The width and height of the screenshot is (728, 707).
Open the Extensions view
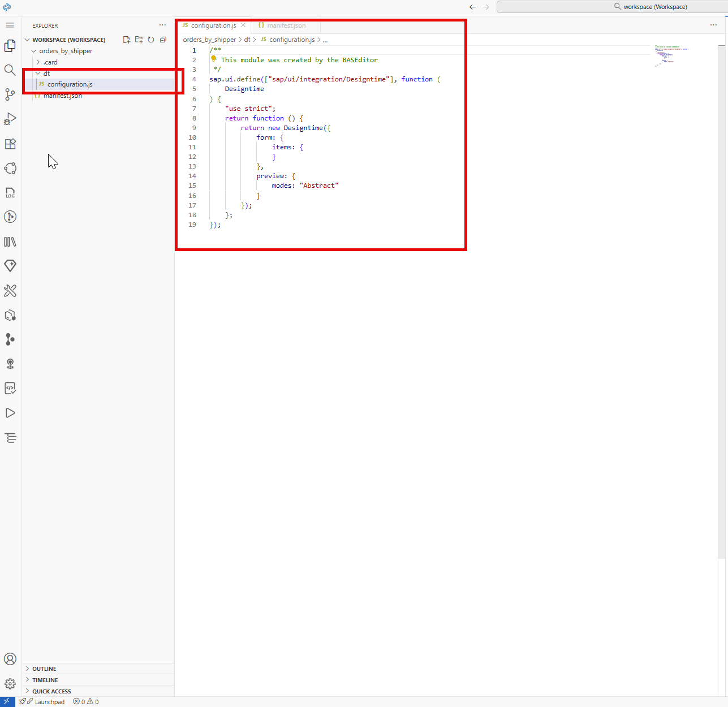10,144
